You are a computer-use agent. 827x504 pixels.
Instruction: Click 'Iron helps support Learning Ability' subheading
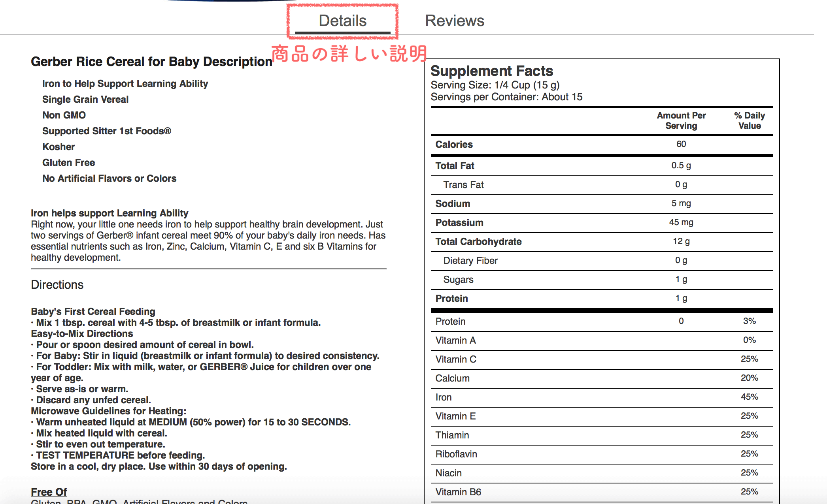tap(110, 213)
